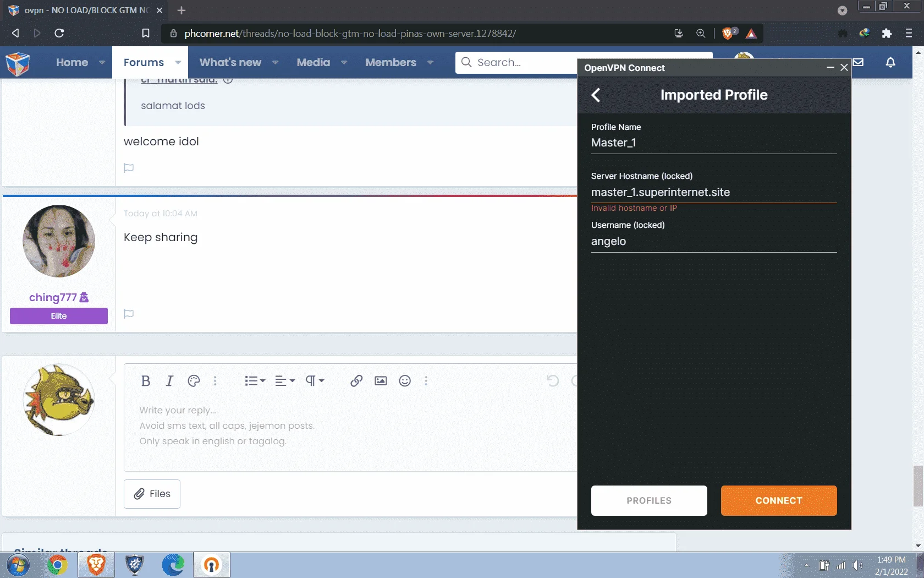Open paragraph format dropdown in editor
Viewport: 924px width, 578px height.
coord(315,381)
